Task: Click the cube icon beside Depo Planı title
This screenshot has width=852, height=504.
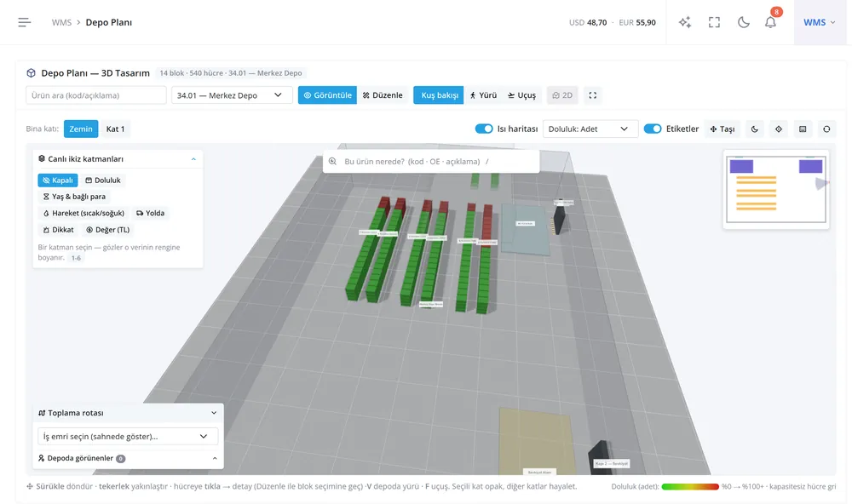Action: point(31,72)
